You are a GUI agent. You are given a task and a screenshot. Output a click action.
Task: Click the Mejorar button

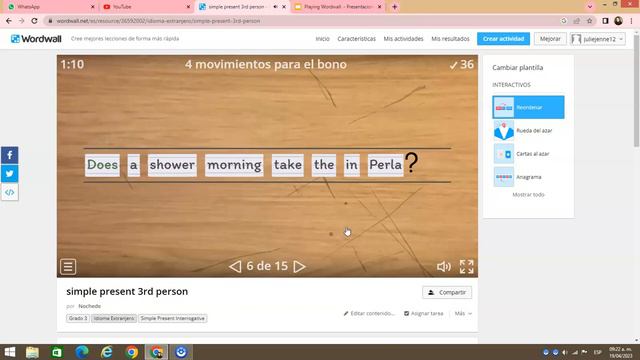pyautogui.click(x=550, y=39)
